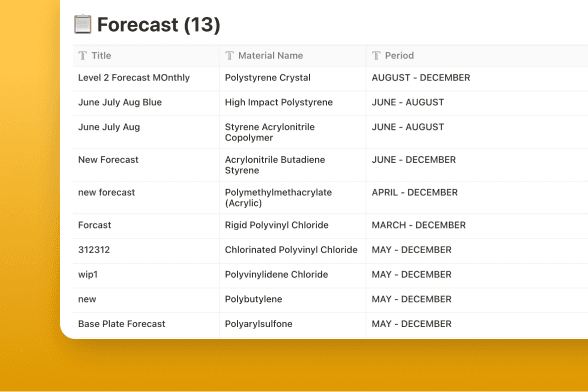Open the Title column header
This screenshot has width=588, height=392.
click(x=146, y=56)
